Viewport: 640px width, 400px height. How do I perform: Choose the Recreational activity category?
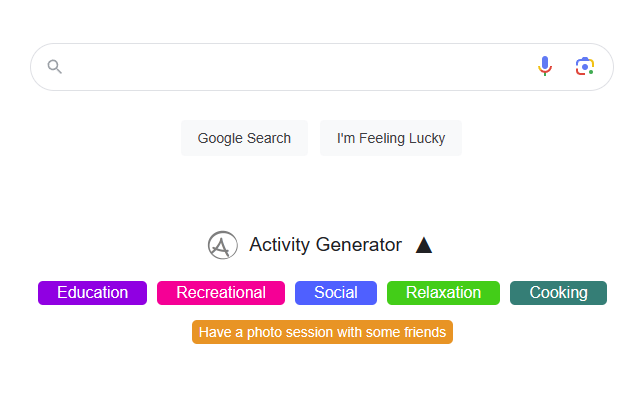221,293
